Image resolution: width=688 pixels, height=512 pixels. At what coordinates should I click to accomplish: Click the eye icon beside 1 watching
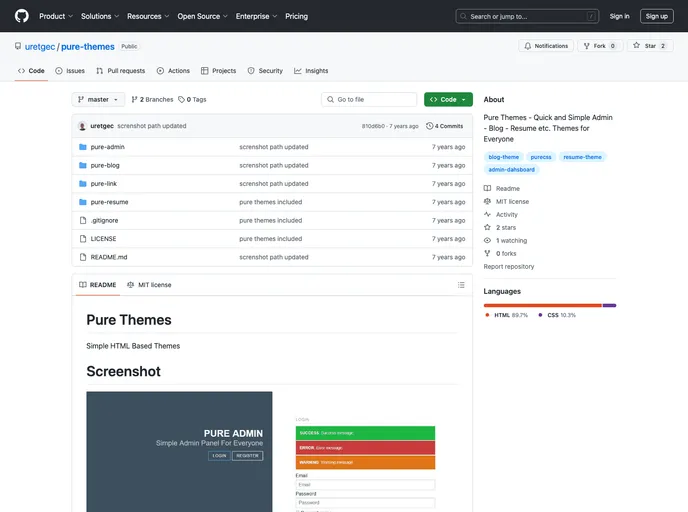[487, 240]
